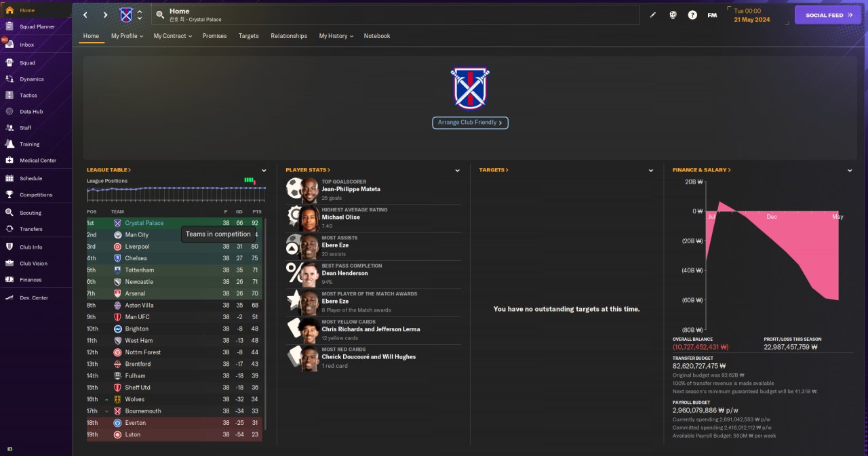Open the Training cone icon

coord(9,144)
